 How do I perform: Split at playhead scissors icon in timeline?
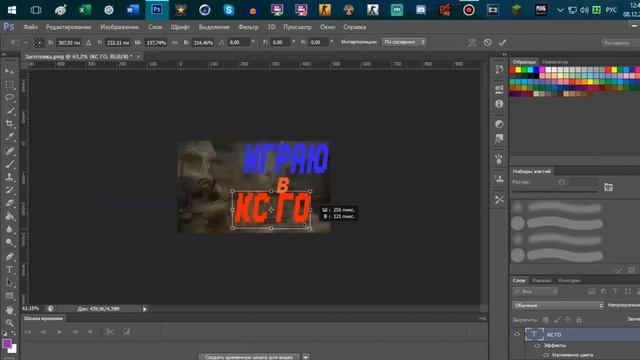point(110,332)
